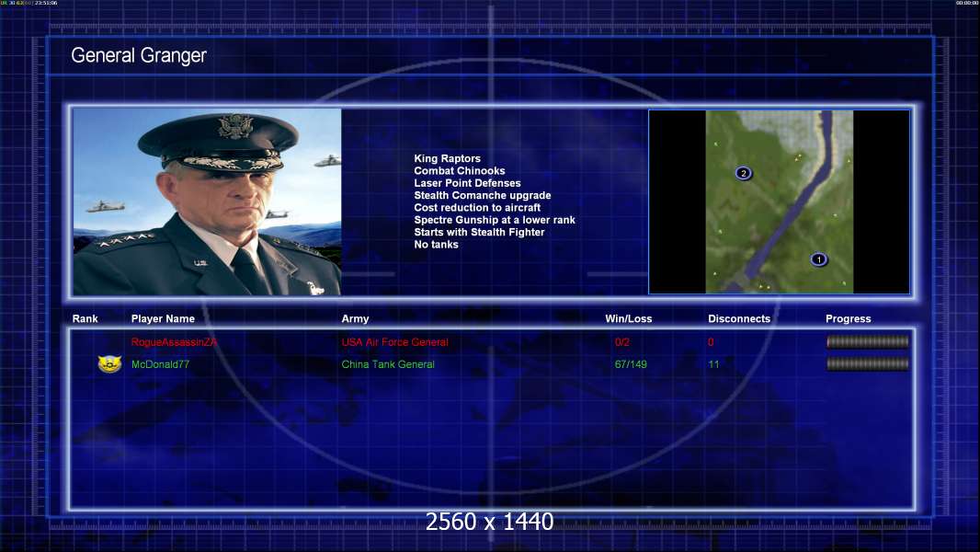
Task: Click the Army column header
Action: [355, 319]
